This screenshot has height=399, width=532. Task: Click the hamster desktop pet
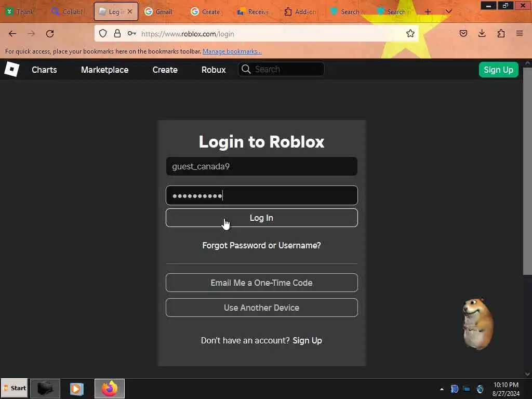point(478,323)
